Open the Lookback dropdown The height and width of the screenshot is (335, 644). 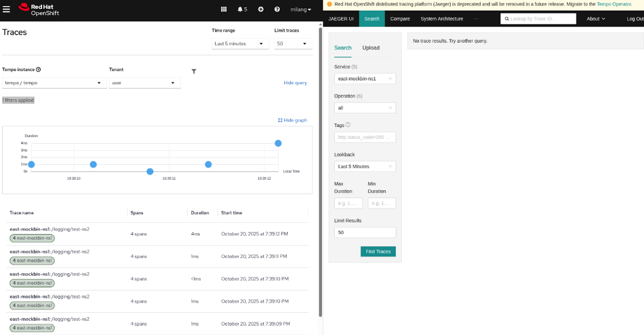tap(365, 166)
